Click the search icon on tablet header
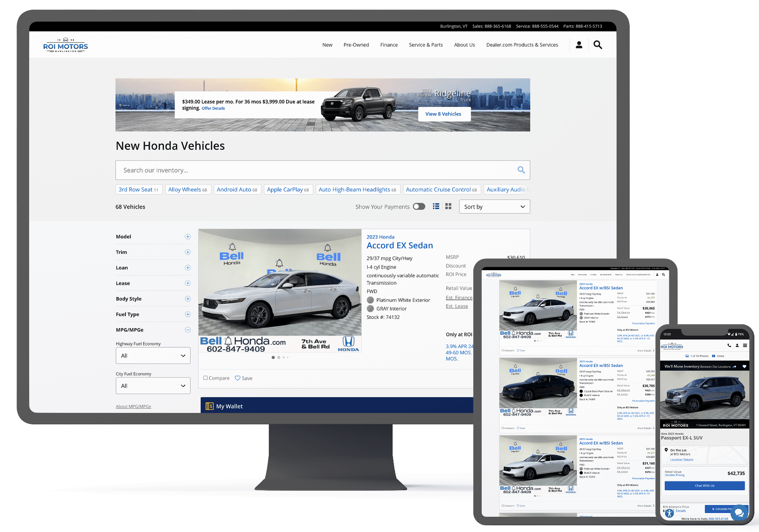 coord(663,274)
